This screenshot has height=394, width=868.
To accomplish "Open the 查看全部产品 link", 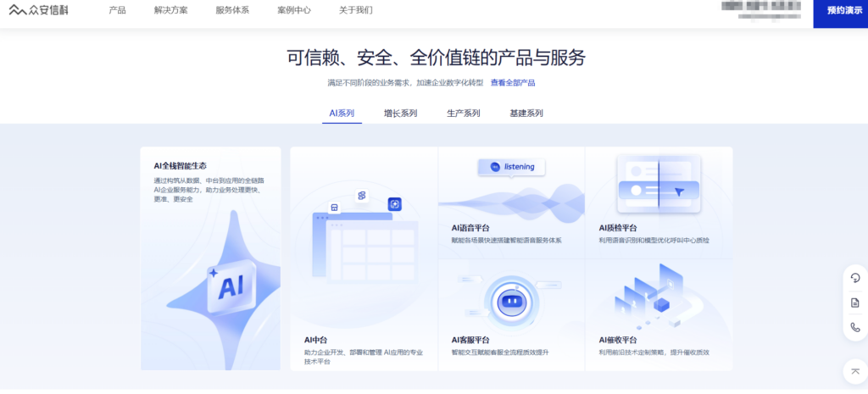I will tap(512, 83).
